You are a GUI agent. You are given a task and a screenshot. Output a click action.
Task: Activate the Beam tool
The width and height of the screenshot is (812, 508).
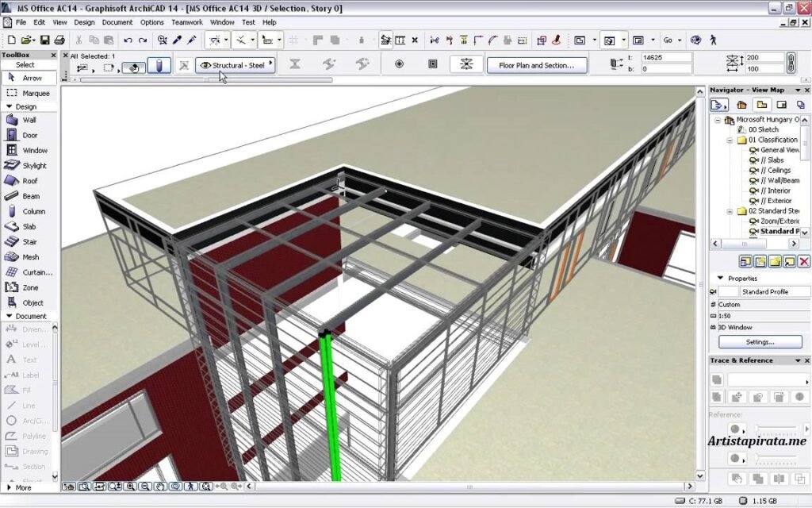pyautogui.click(x=29, y=195)
